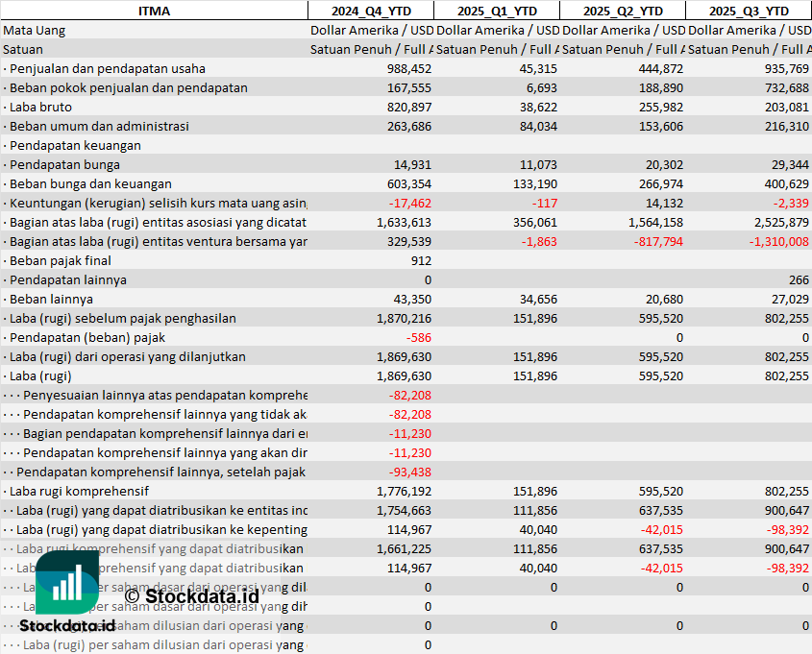812x654 pixels.
Task: Click parent attributable value 1,754,663
Action: (404, 510)
